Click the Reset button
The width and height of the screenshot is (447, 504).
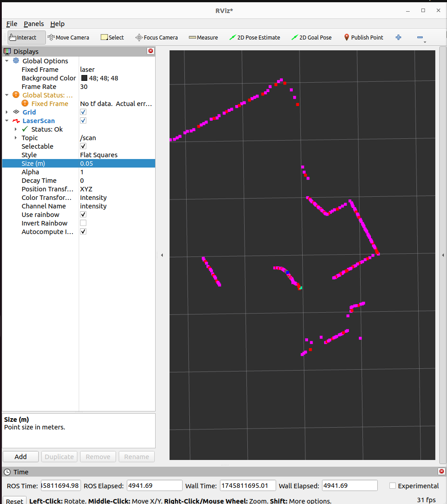click(14, 500)
